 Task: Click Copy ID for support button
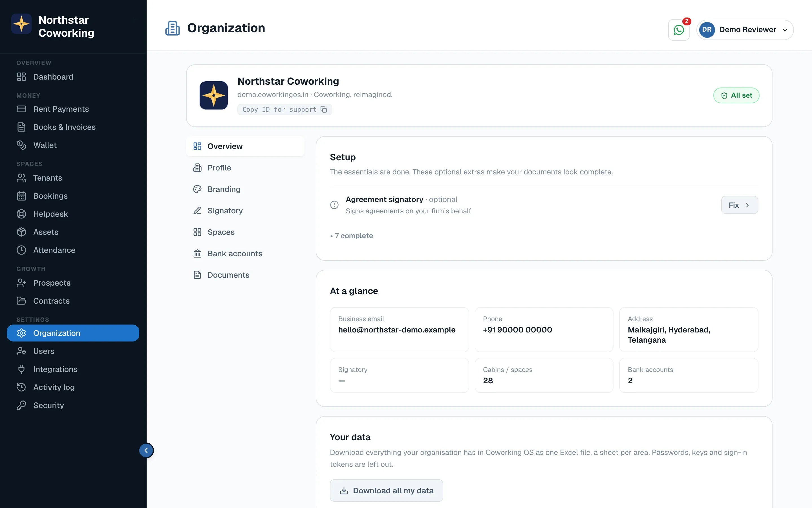click(284, 110)
